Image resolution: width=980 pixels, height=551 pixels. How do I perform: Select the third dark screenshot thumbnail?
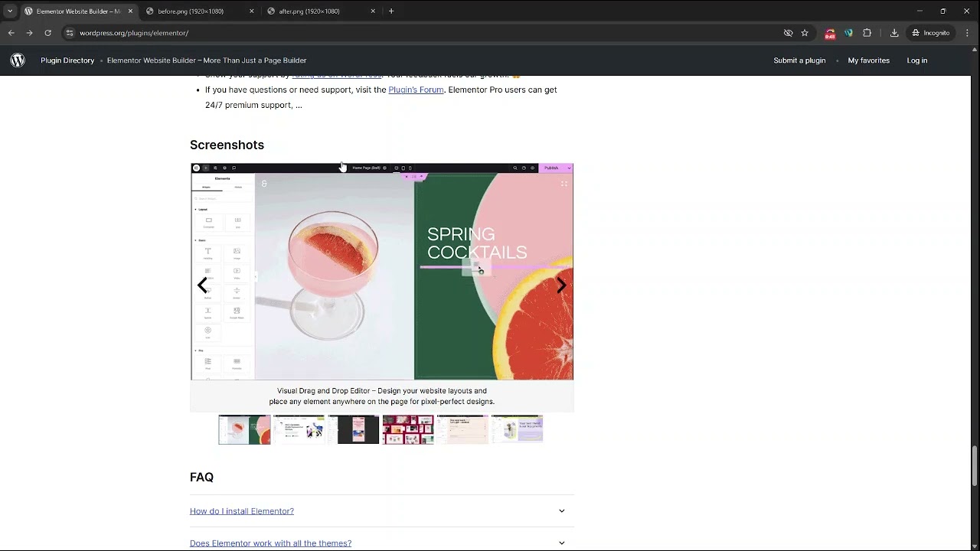point(354,429)
